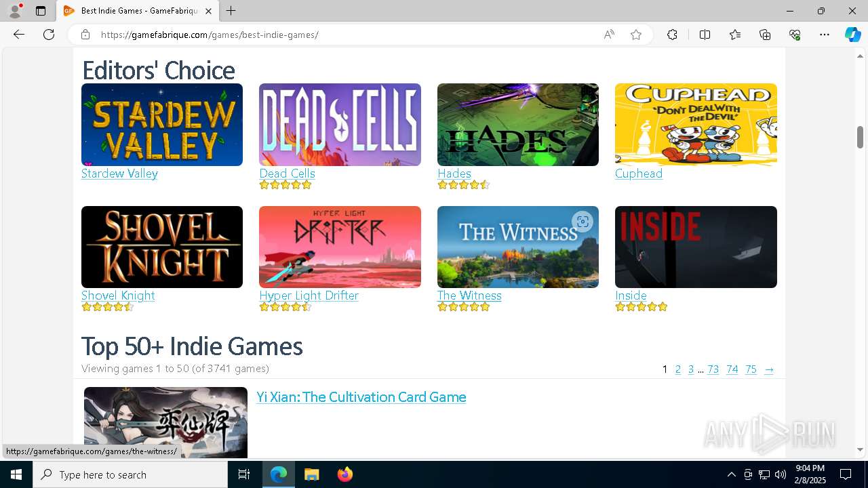
Task: Open the Extensions puzzle icon
Action: tap(672, 35)
